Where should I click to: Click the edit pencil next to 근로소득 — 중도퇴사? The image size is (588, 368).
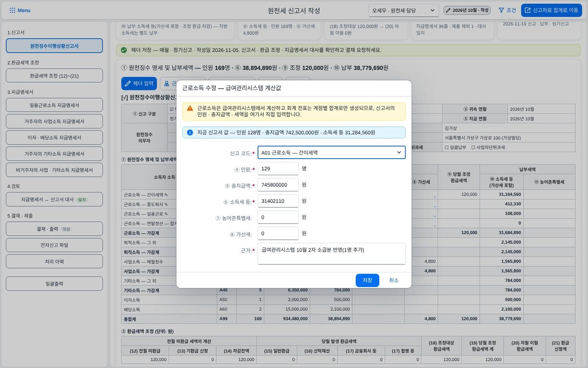click(166, 204)
